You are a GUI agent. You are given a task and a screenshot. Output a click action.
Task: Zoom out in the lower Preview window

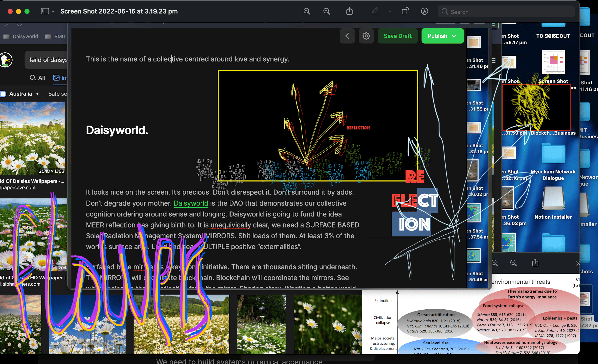point(494,263)
